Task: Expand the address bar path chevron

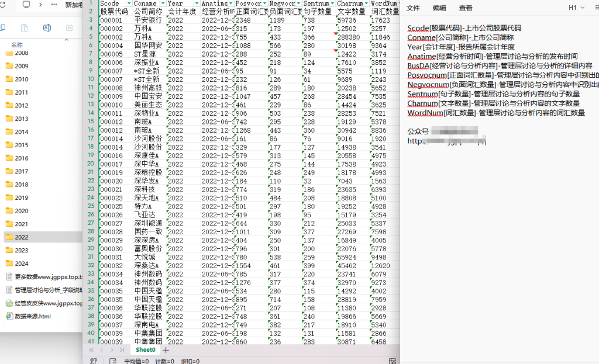Action: (x=40, y=5)
